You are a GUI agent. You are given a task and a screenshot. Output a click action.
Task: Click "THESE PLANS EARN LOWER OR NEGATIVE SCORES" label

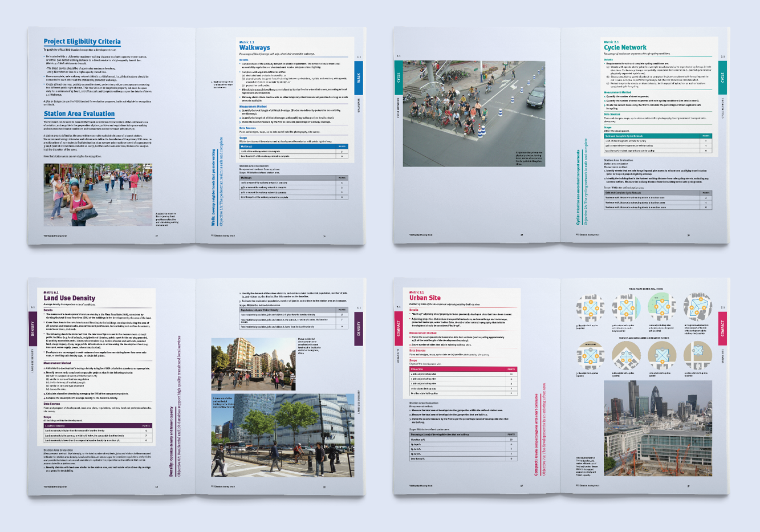[645, 338]
